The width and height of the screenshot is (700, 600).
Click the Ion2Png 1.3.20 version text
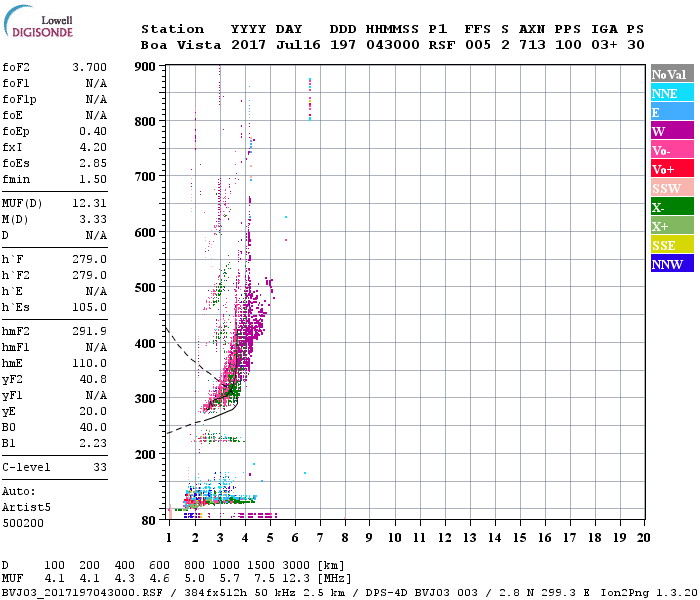649,593
